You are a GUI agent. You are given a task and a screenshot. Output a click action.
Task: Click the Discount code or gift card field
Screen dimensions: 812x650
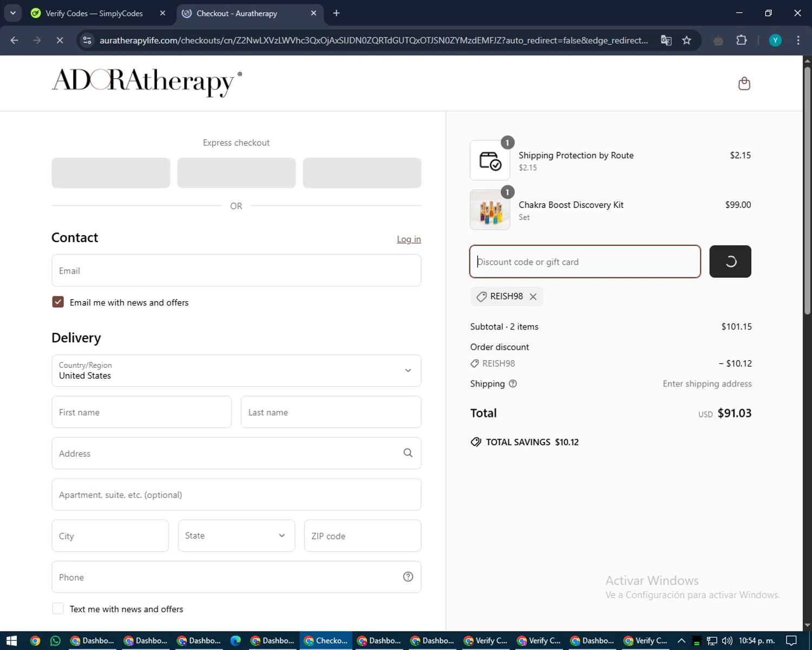coord(585,262)
